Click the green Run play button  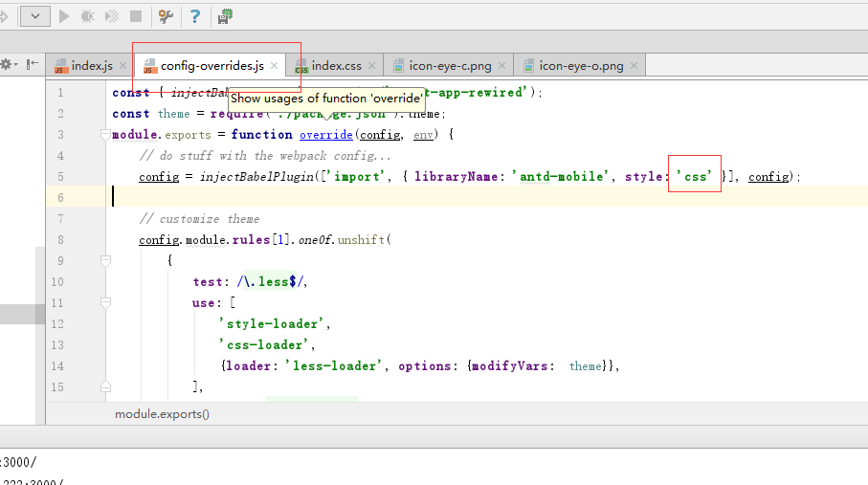coord(64,16)
